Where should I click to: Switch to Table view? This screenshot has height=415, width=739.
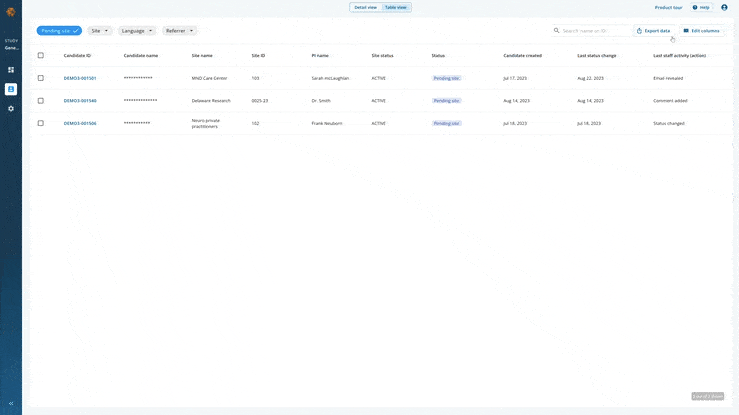coord(395,8)
